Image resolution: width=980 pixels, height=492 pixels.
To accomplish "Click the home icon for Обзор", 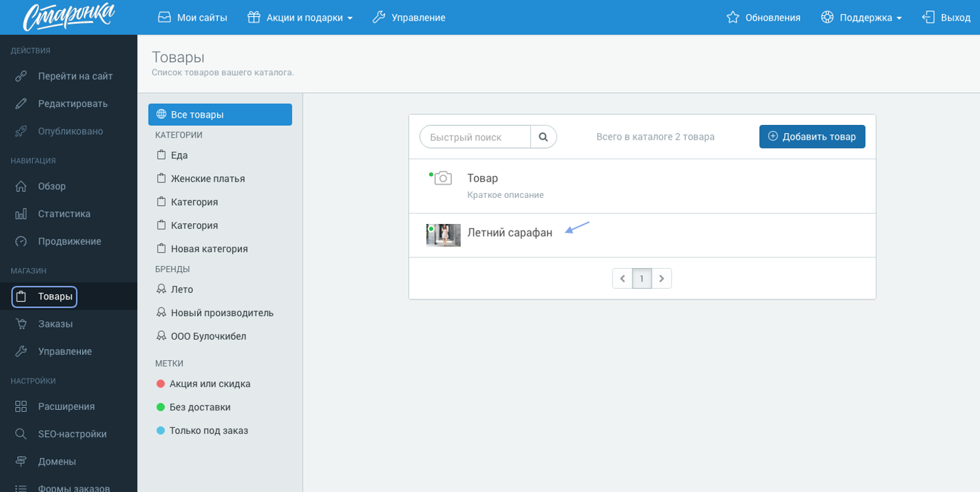I will pos(21,187).
